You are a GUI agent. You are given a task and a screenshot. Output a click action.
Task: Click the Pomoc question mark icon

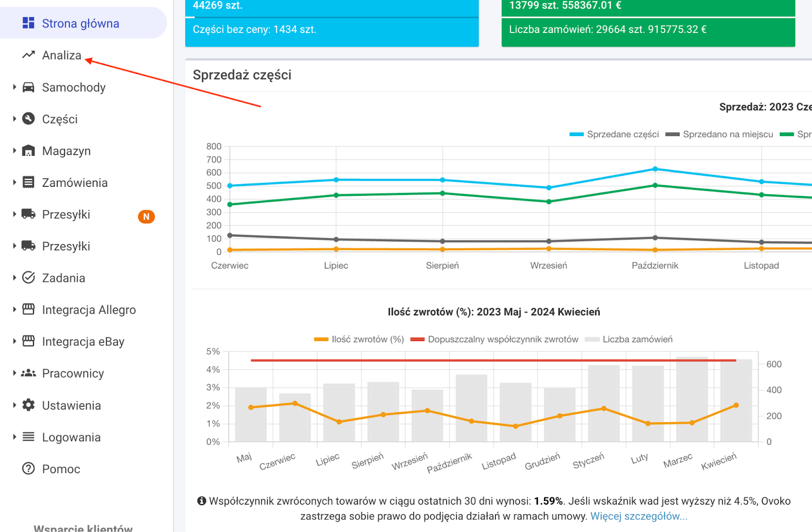(28, 469)
